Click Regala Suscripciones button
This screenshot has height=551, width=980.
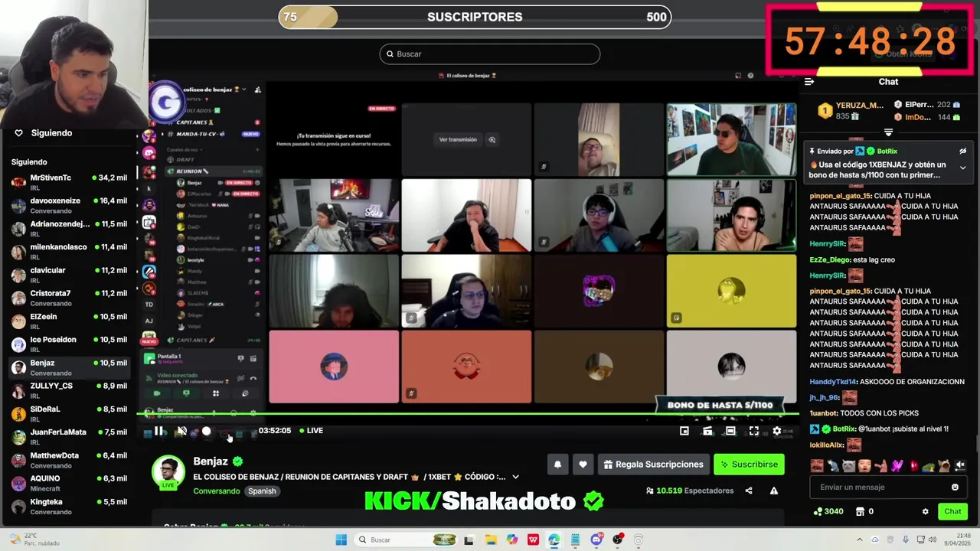coord(653,465)
